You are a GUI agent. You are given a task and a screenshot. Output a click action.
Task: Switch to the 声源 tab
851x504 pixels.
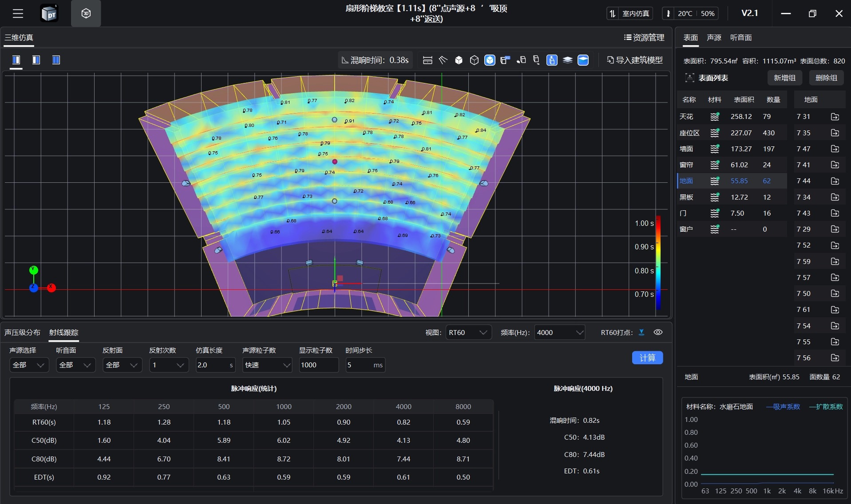[x=713, y=38]
